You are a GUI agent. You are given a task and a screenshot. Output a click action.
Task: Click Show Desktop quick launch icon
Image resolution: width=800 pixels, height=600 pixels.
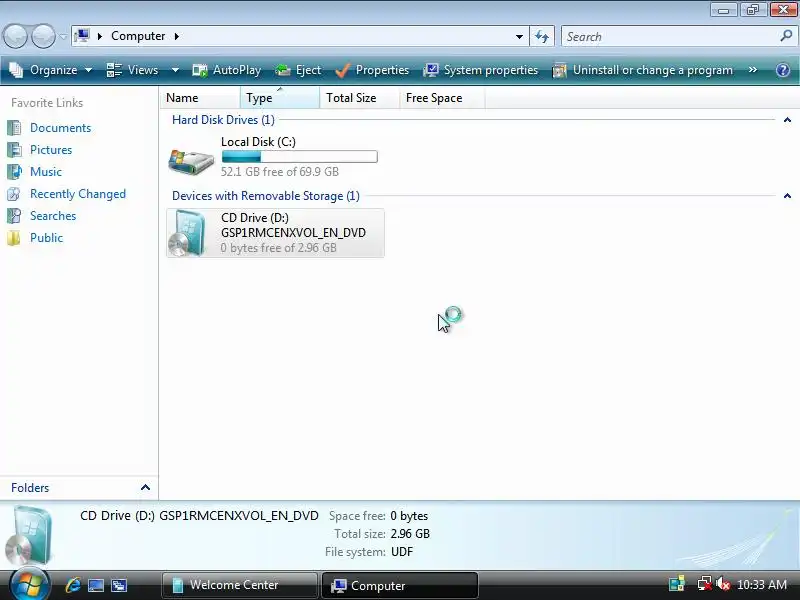click(96, 585)
